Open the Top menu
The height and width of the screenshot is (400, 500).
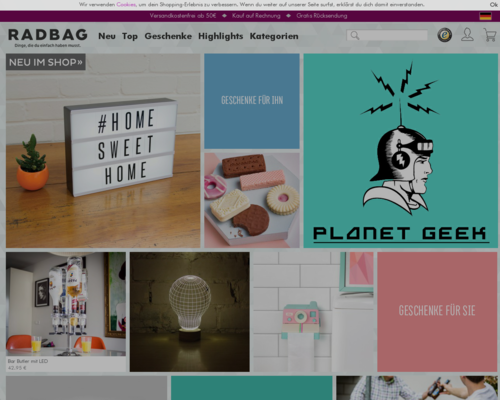click(x=130, y=36)
